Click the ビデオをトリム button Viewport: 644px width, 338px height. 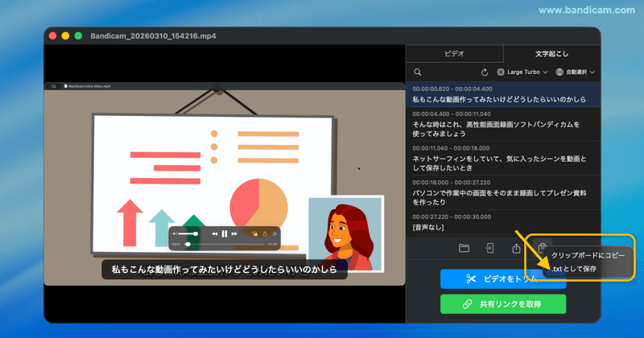[x=503, y=279]
